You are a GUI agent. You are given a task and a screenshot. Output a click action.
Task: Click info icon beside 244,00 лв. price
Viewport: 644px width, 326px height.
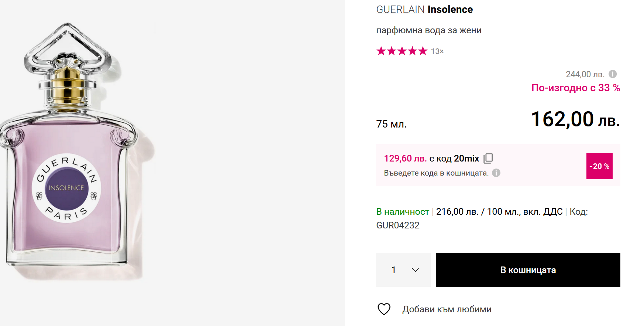[613, 74]
